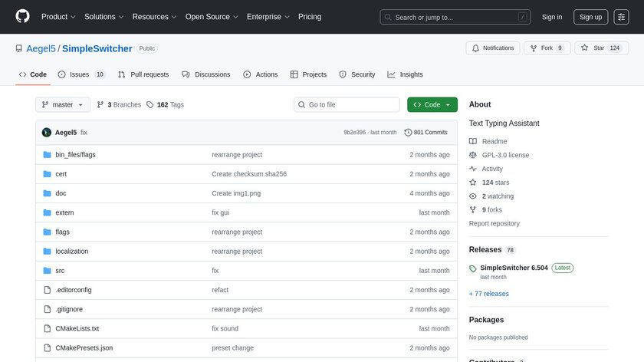This screenshot has width=644, height=362.
Task: Click the GitHub logo icon
Action: pyautogui.click(x=23, y=17)
